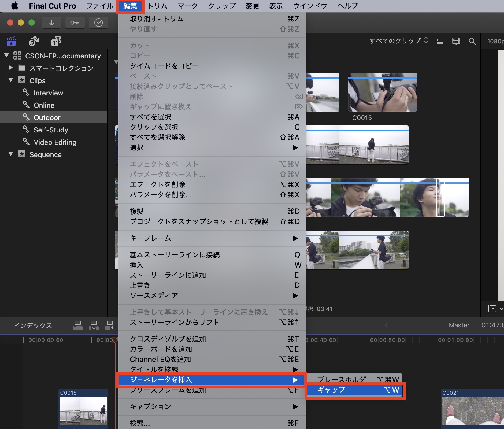Screen dimensions: 504x429
Task: Open the filmstrip clip appearance icon
Action: tap(456, 41)
